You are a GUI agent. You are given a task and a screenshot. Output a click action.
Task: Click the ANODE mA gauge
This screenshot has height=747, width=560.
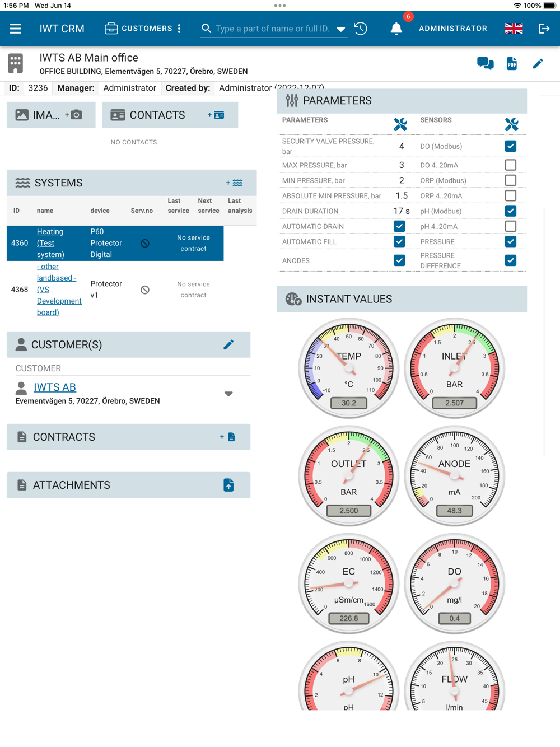[x=454, y=476]
